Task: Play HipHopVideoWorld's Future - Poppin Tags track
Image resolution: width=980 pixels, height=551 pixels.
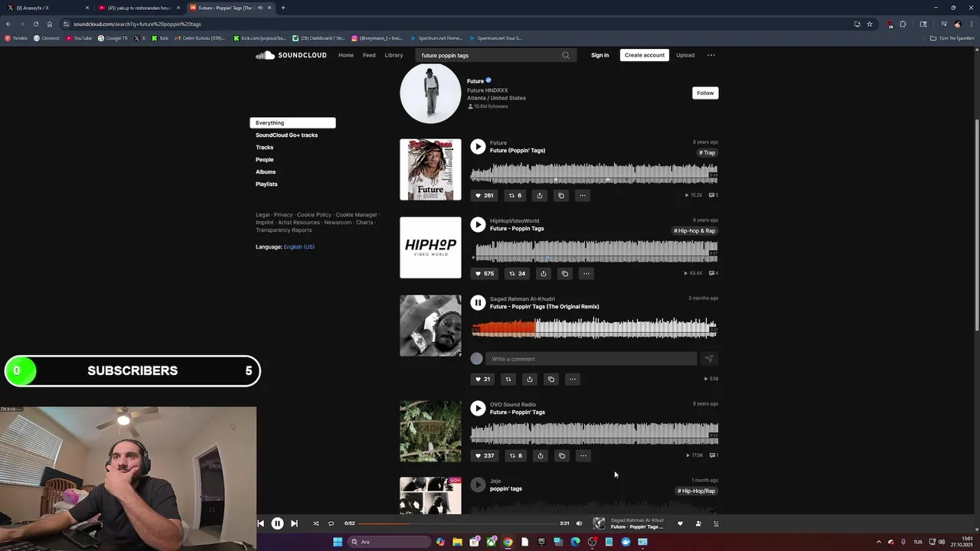Action: tap(478, 224)
